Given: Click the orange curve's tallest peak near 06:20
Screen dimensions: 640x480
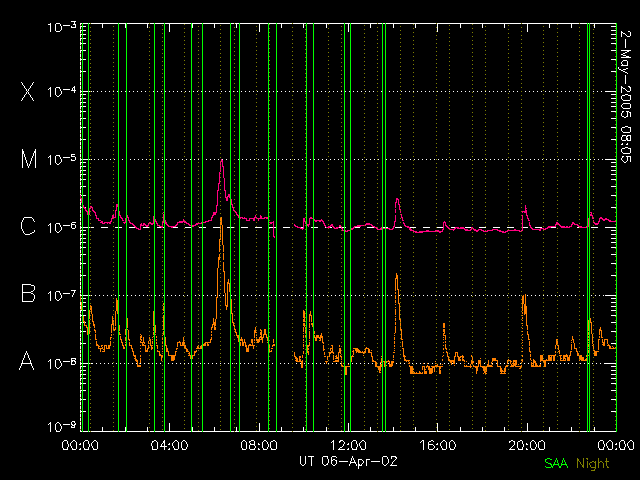Looking at the screenshot, I should point(221,219).
